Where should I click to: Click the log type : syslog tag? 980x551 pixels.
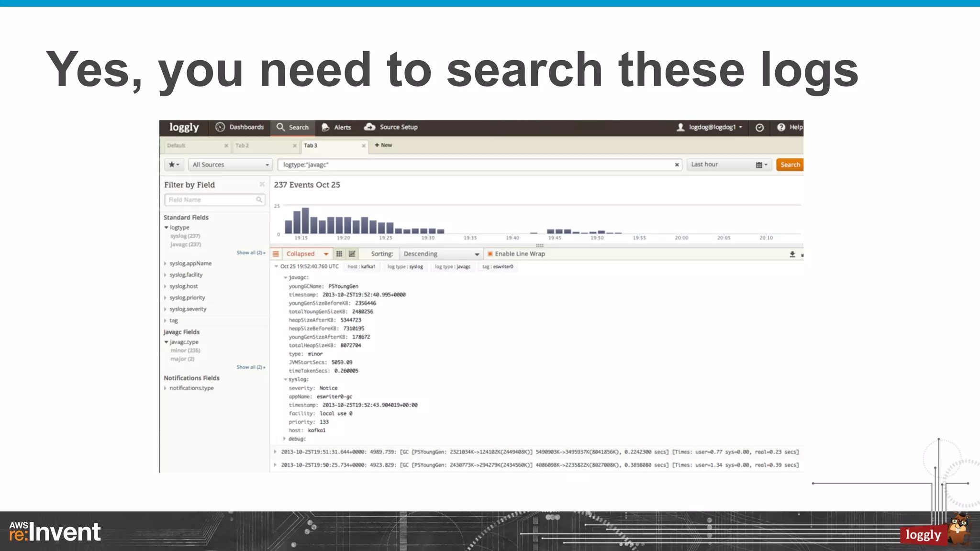pos(405,267)
